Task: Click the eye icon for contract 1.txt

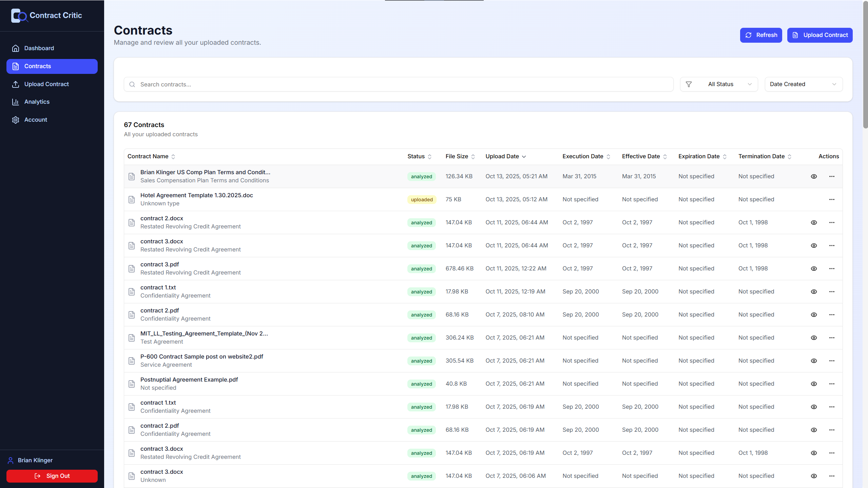Action: click(x=814, y=291)
